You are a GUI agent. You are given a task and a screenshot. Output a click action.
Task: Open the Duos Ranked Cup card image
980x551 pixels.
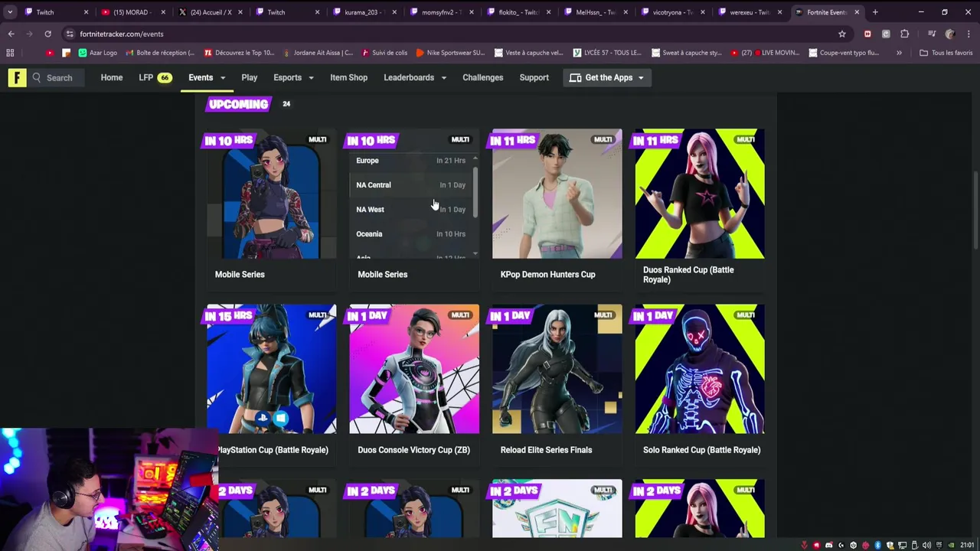point(699,194)
